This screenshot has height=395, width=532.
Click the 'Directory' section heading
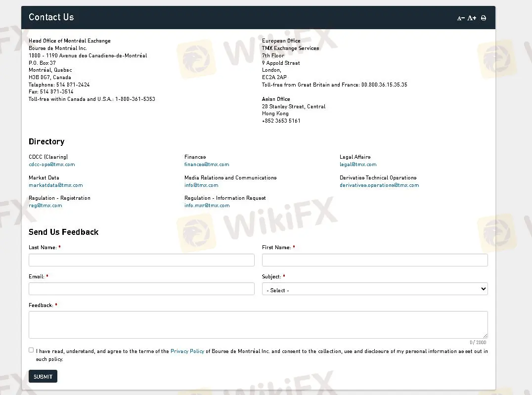coord(46,141)
